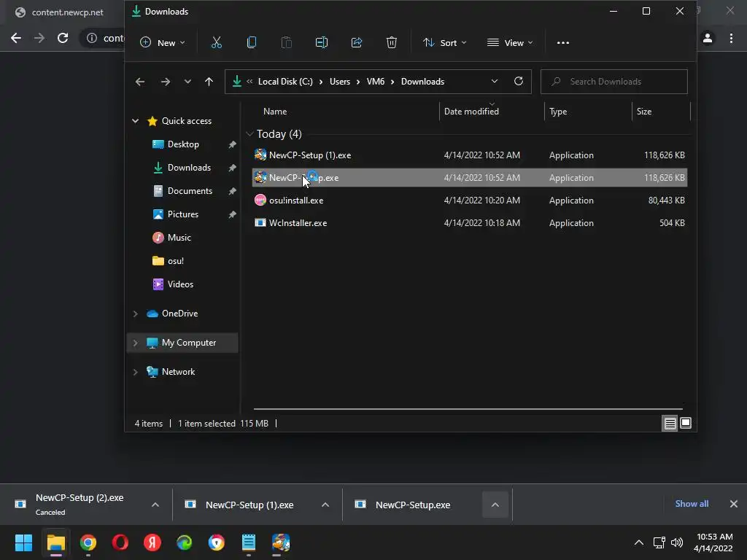
Task: Click the network tray icon
Action: [x=659, y=542]
